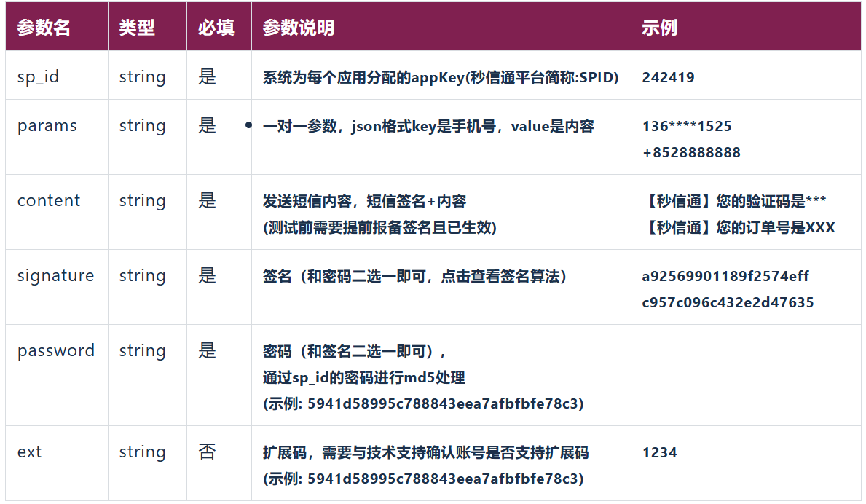This screenshot has width=866, height=504.
Task: Select the signature parameter name
Action: [x=55, y=276]
